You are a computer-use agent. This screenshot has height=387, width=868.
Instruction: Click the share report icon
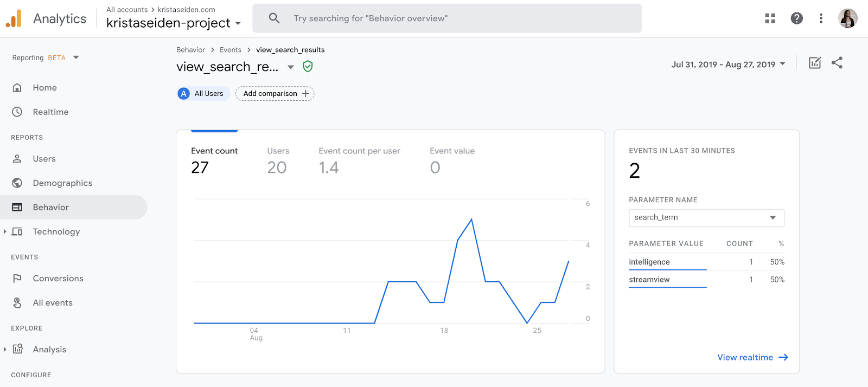[x=837, y=63]
